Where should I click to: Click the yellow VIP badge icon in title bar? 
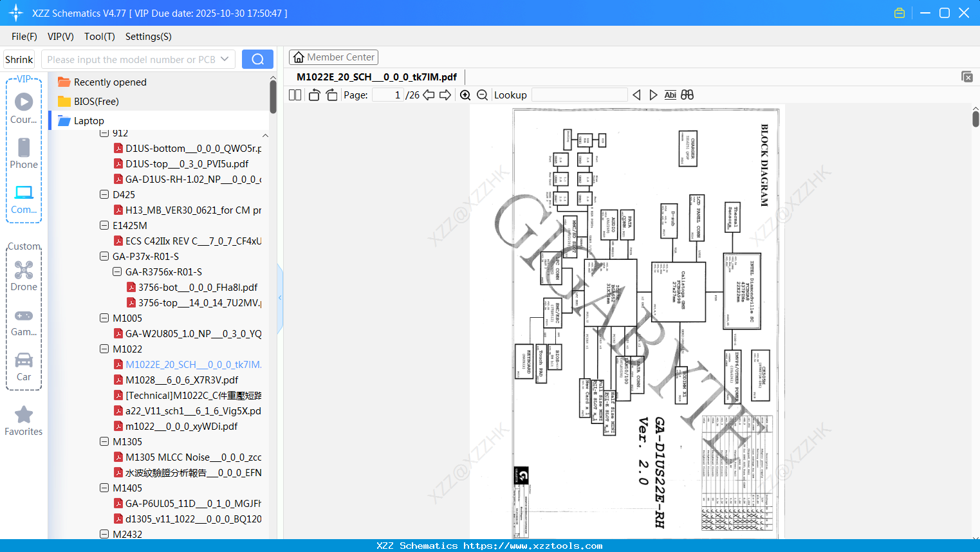point(900,13)
